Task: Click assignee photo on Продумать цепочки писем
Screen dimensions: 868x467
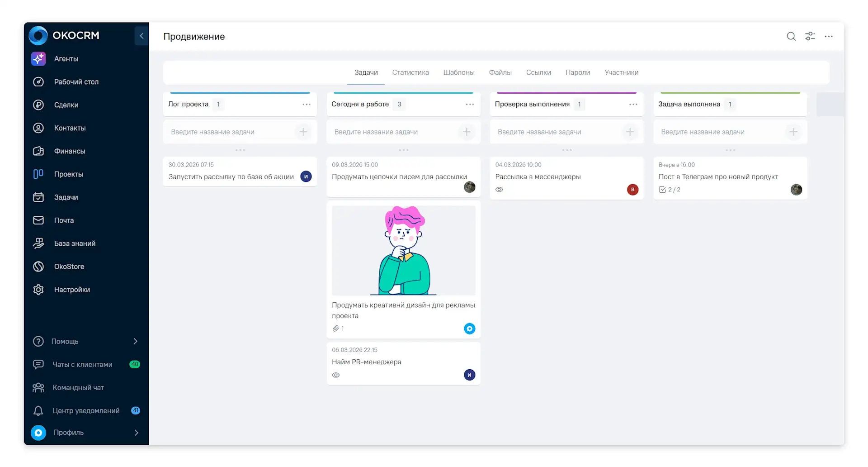Action: (x=470, y=187)
